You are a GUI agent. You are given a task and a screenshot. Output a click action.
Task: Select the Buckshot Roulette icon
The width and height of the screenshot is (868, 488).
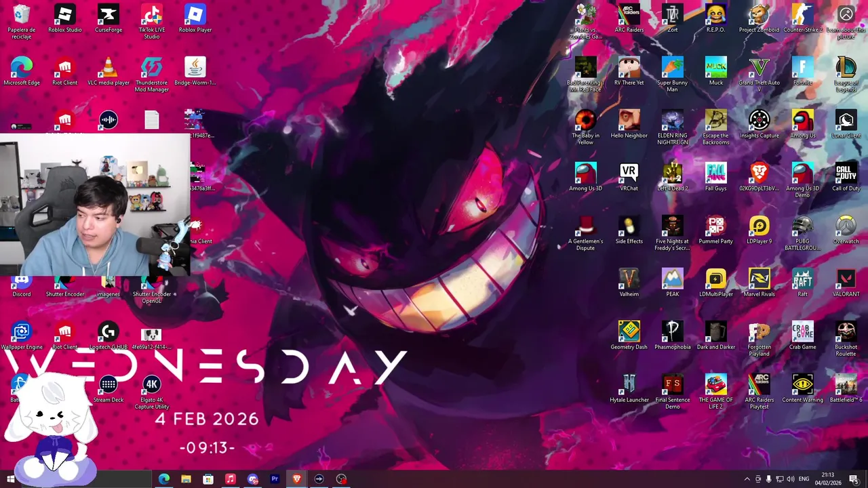(846, 339)
